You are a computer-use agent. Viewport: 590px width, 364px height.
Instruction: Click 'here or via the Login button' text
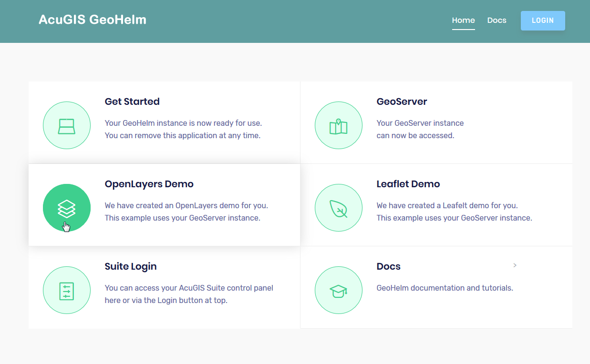[166, 301]
